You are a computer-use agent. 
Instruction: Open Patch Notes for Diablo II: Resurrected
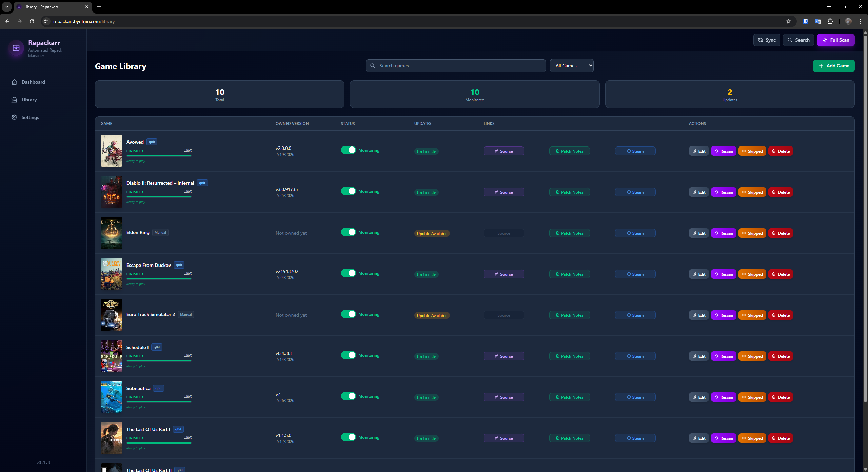pyautogui.click(x=569, y=192)
